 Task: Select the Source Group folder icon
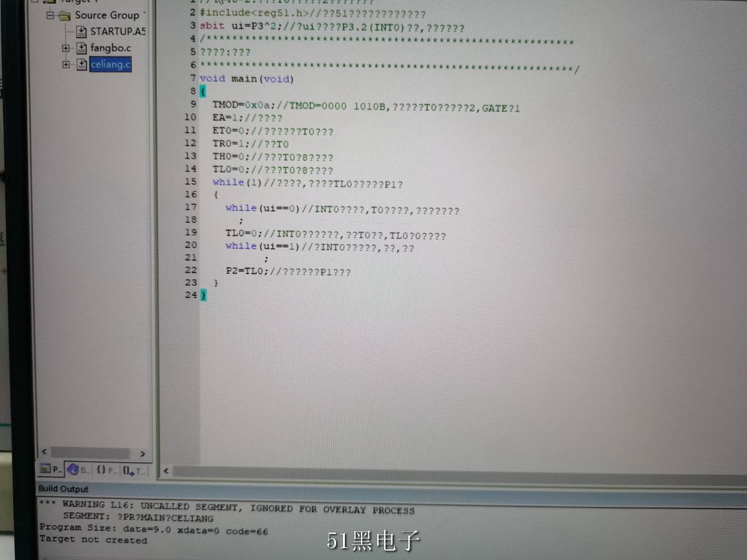pos(65,15)
